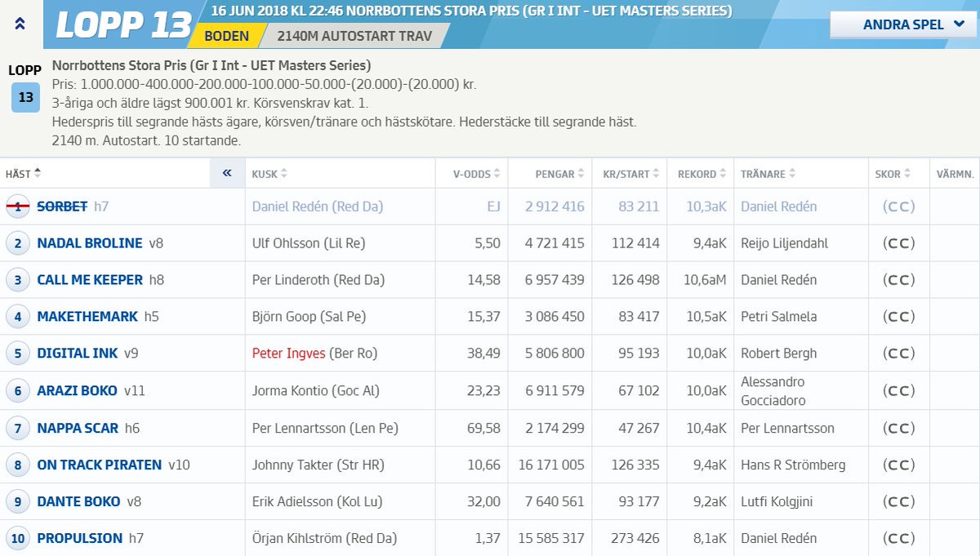980x556 pixels.
Task: Open horse ON TRACK PIRATEN details
Action: point(99,465)
